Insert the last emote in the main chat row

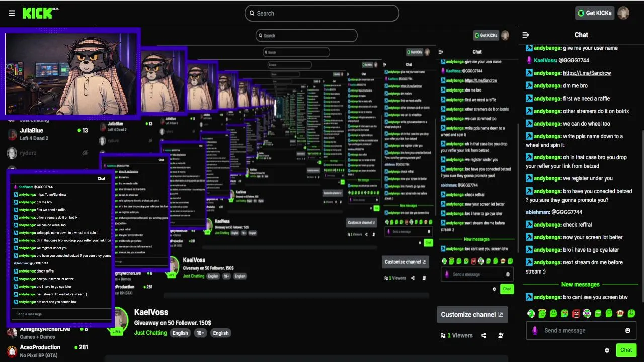[631, 313]
